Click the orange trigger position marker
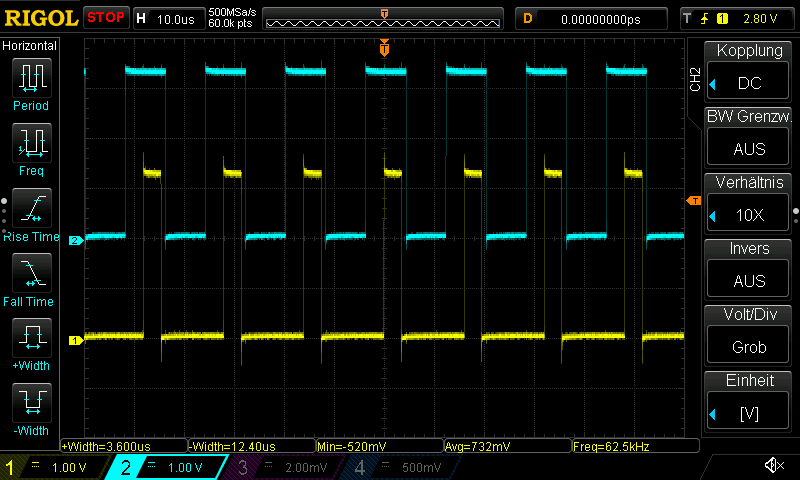Image resolution: width=800 pixels, height=480 pixels. [384, 48]
